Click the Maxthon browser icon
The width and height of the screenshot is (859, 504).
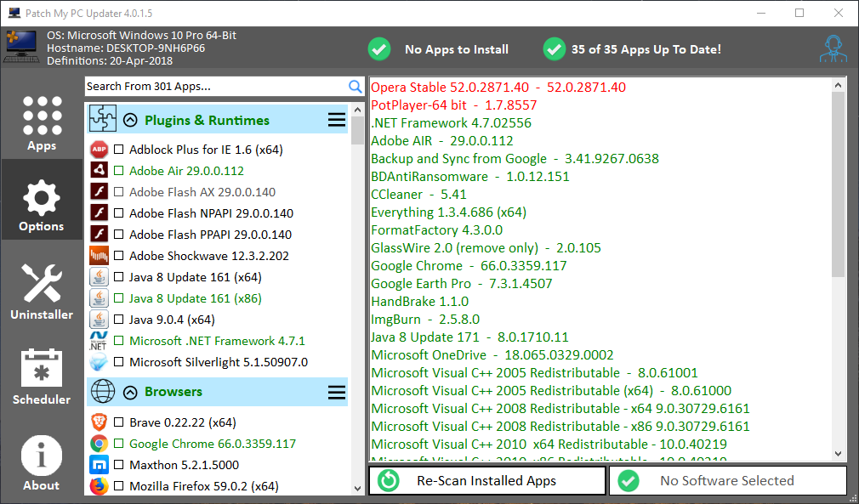[100, 465]
